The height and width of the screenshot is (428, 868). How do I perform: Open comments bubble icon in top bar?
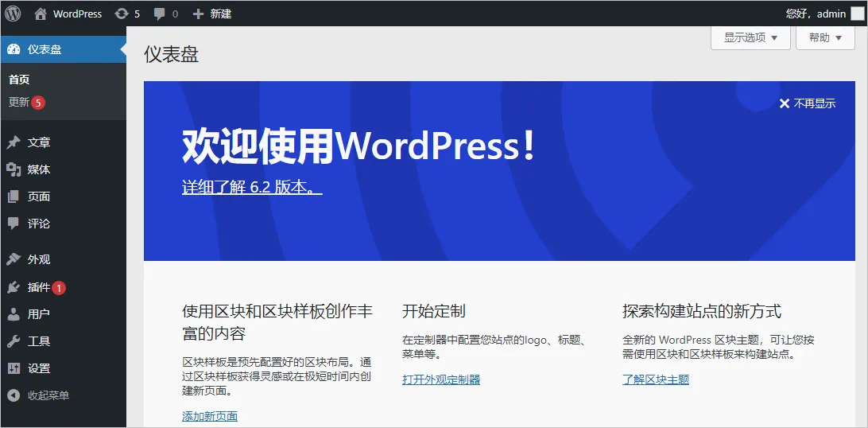point(160,14)
